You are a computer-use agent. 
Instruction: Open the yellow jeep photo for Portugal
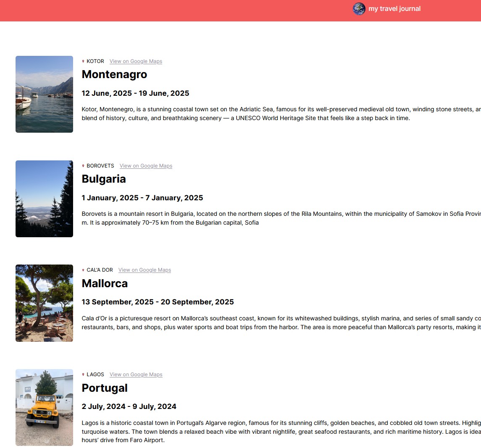(44, 407)
